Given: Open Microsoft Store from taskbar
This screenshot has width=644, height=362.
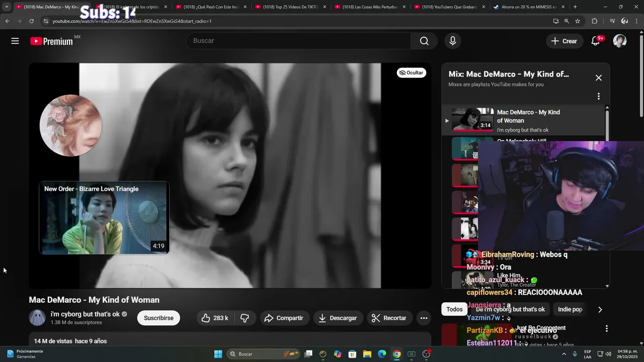Looking at the screenshot, I should coord(353,354).
